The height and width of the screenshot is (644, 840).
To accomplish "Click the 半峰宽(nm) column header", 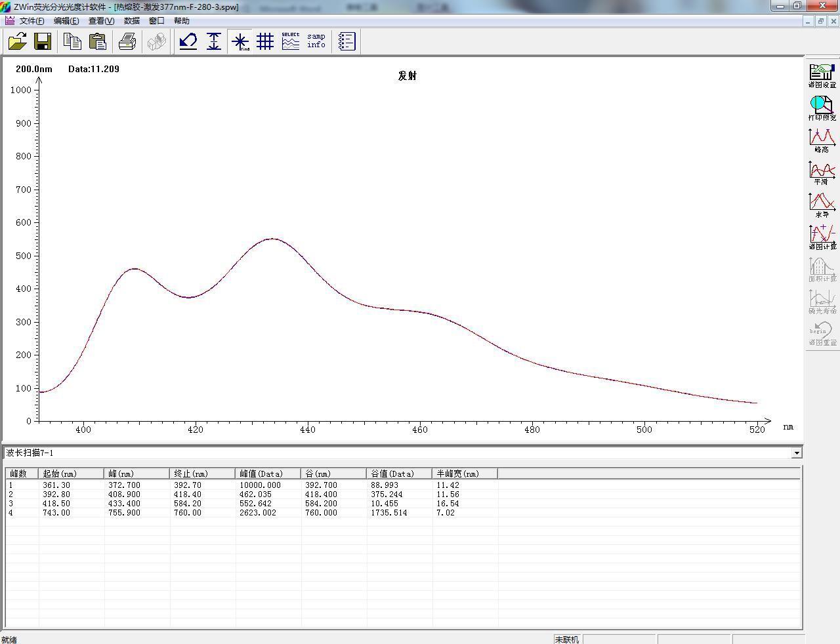I will (x=465, y=473).
